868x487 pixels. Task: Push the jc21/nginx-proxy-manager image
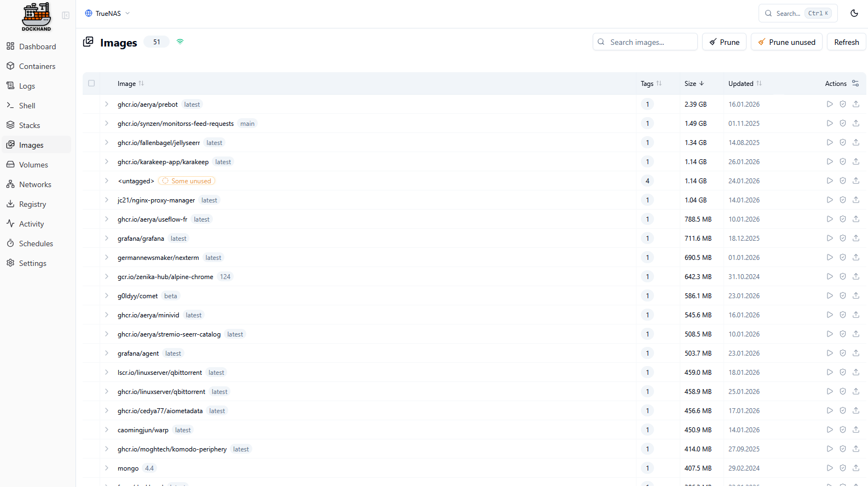coord(856,200)
